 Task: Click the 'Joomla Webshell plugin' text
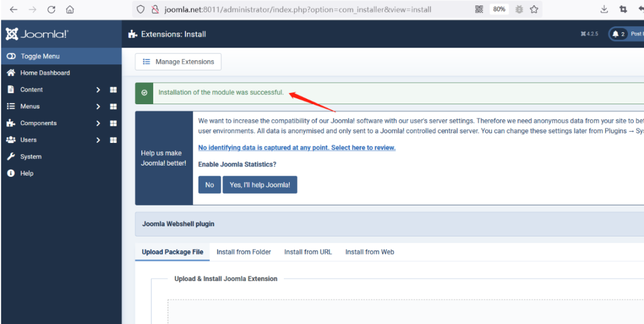tap(178, 225)
